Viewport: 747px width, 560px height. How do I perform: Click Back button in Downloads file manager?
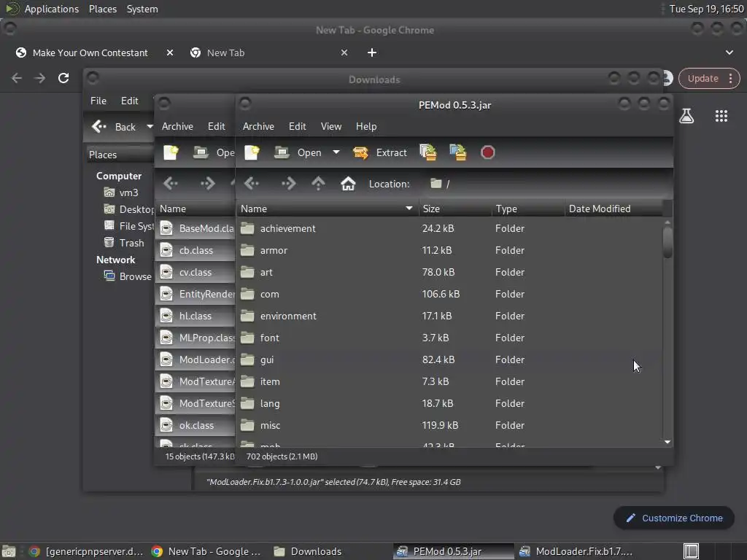coord(115,127)
